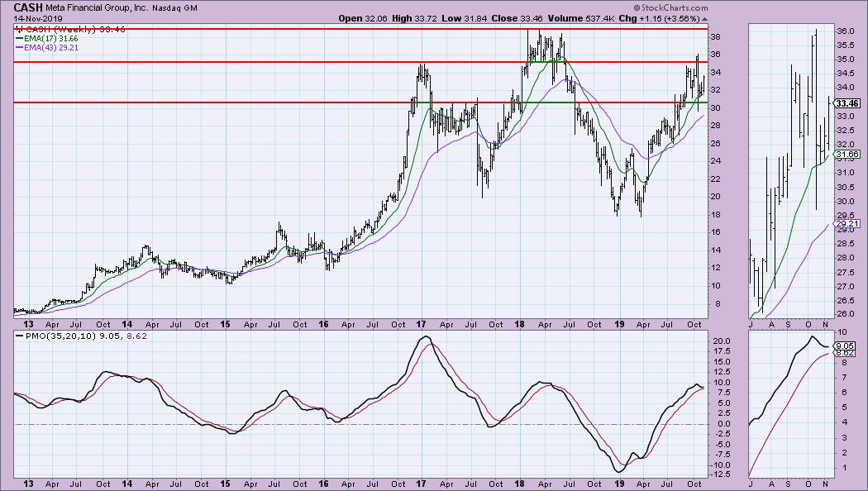The height and width of the screenshot is (491, 868).
Task: Click the J month label under zoom price panel
Action: [x=751, y=324]
